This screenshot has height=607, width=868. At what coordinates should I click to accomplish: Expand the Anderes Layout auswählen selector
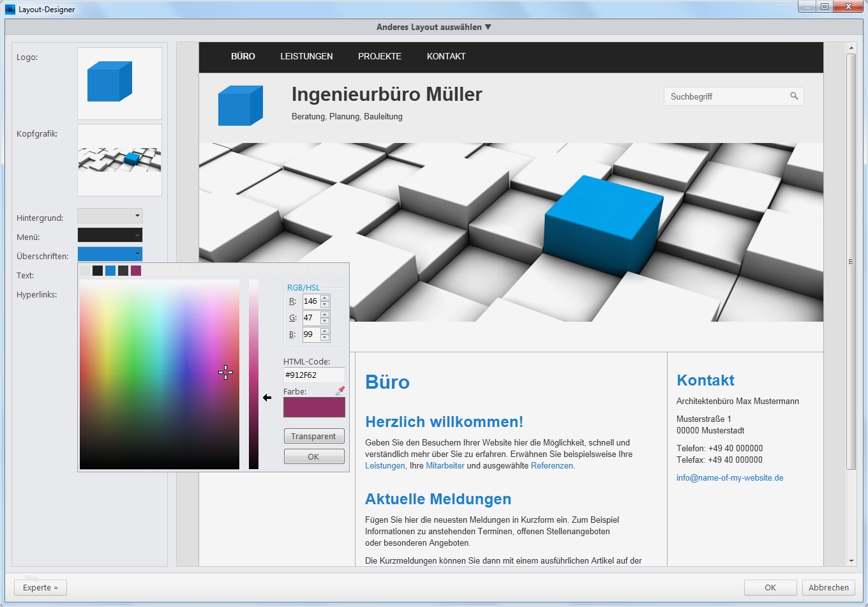(x=433, y=27)
